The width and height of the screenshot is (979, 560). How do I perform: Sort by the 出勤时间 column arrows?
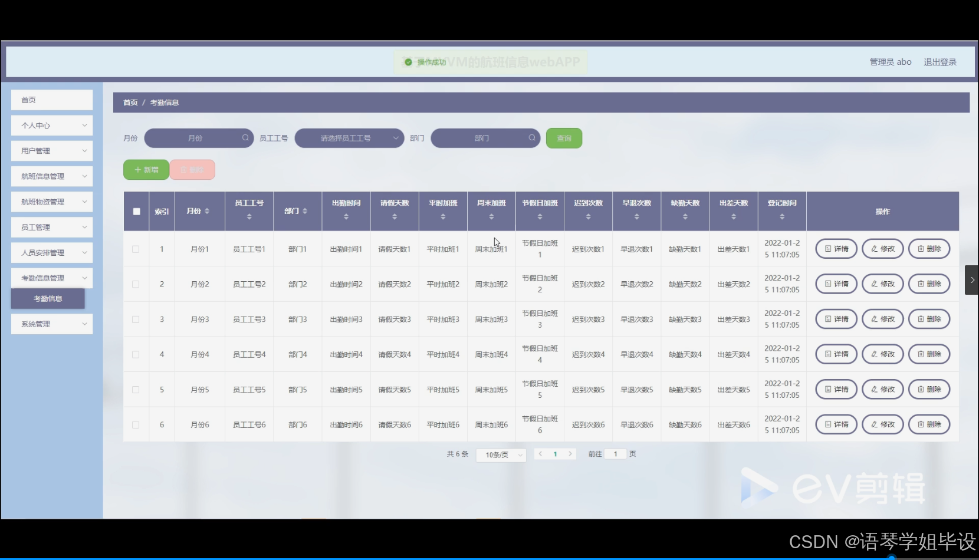[346, 217]
